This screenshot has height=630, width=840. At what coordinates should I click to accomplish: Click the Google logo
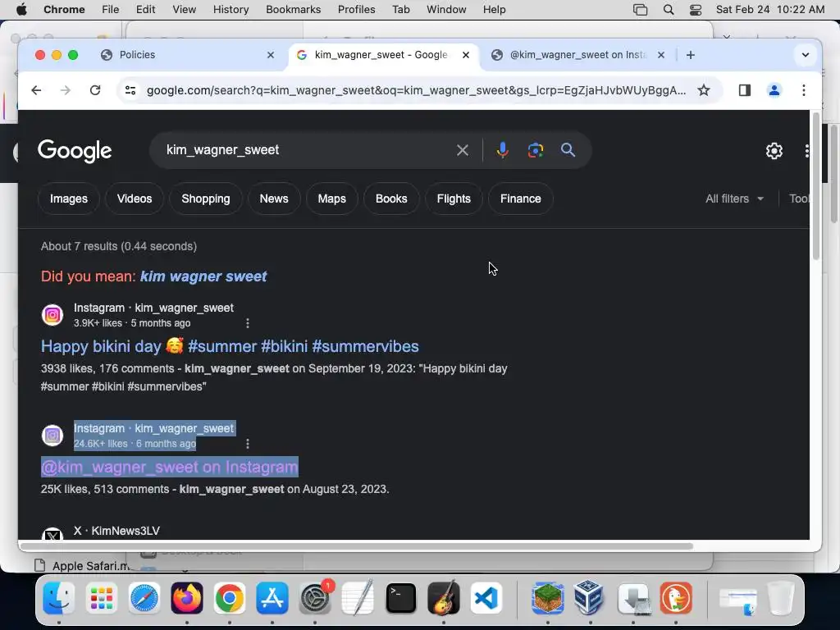(x=75, y=151)
